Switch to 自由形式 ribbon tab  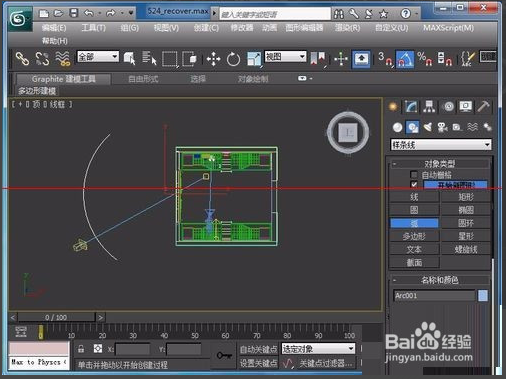click(143, 79)
